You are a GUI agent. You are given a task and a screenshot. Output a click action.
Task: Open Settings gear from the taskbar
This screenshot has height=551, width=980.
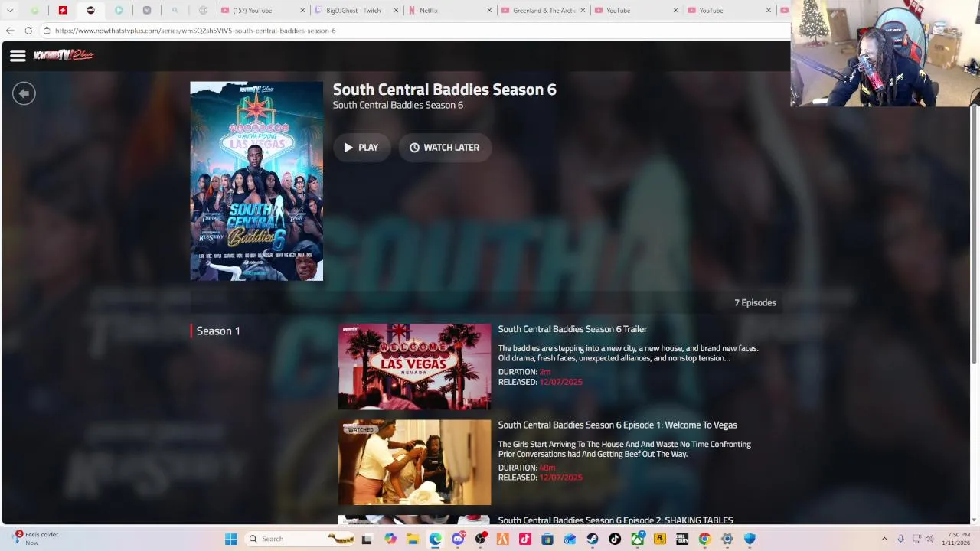pos(727,539)
